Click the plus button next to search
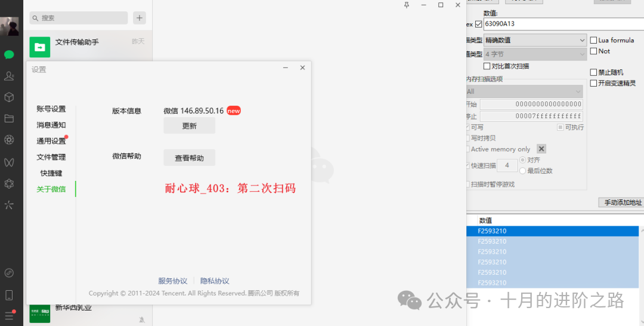The width and height of the screenshot is (644, 326). 139,18
